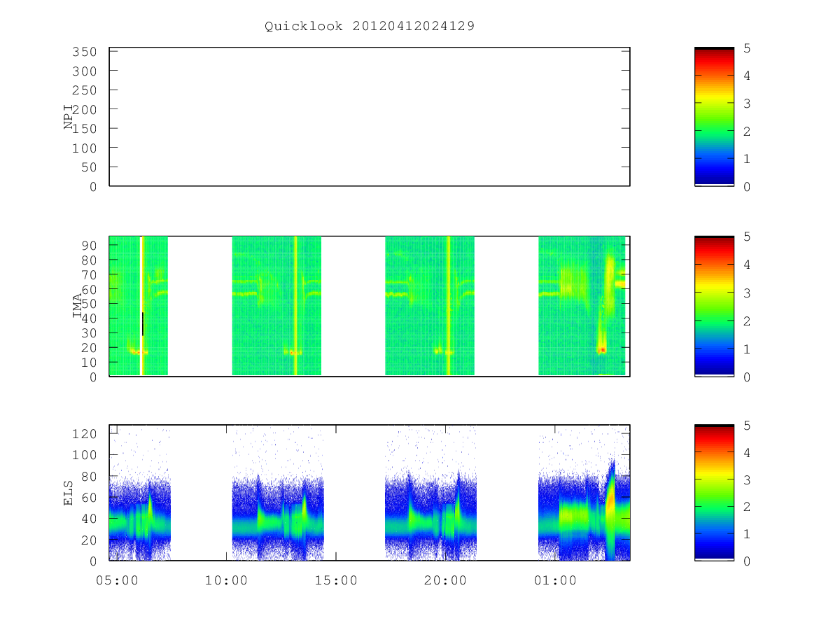Click the 90 tick on IMA axis
Screen dimensions: 840x630
tap(90, 245)
